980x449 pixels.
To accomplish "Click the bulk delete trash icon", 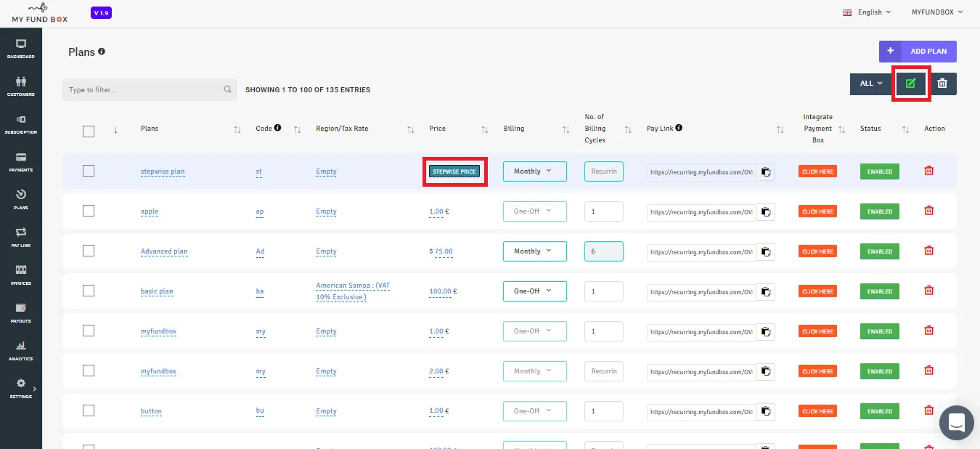I will coord(942,84).
